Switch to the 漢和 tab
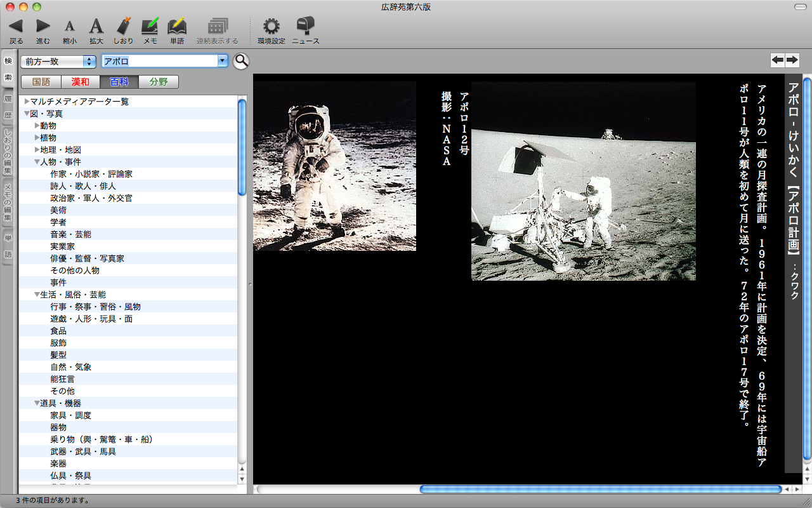812x508 pixels. coord(81,82)
